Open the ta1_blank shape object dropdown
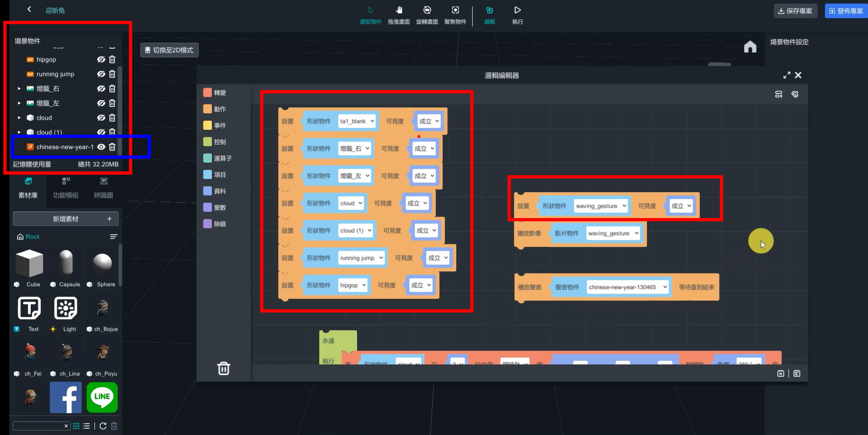Viewport: 868px width, 435px height. point(357,121)
